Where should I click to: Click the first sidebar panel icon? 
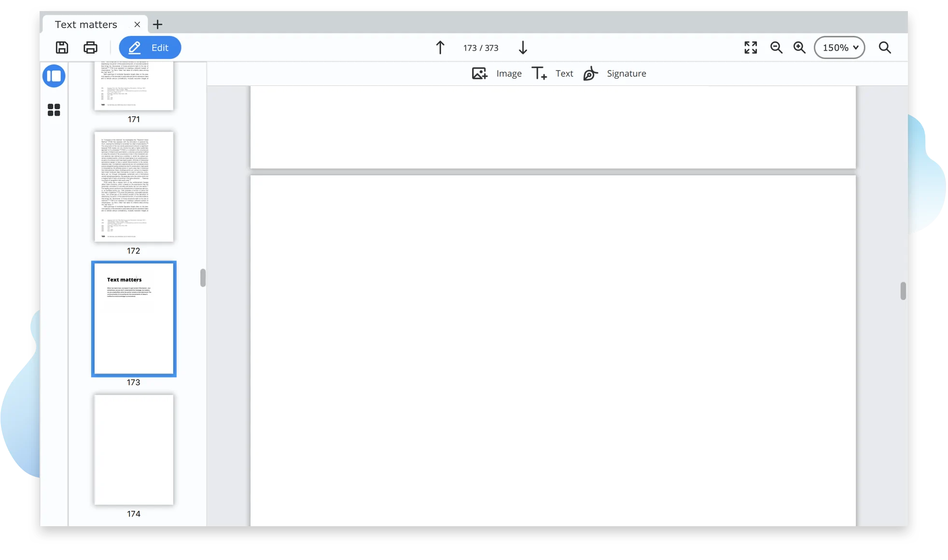[x=54, y=75]
